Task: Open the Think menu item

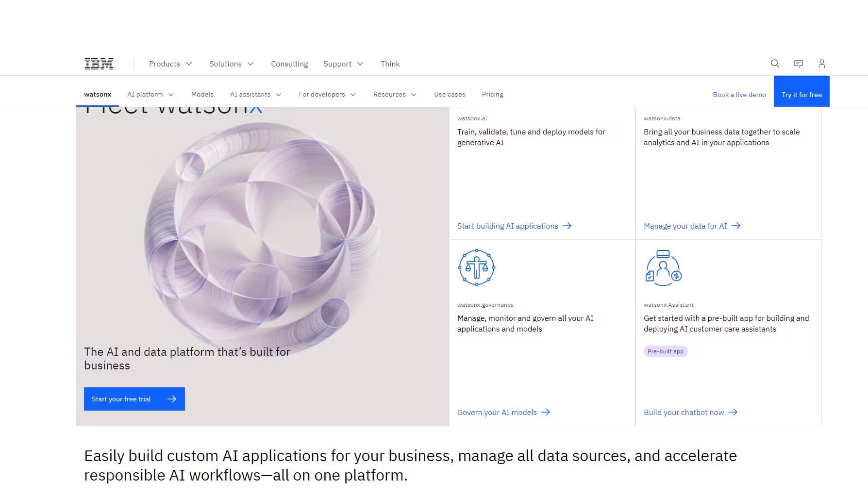Action: 390,64
